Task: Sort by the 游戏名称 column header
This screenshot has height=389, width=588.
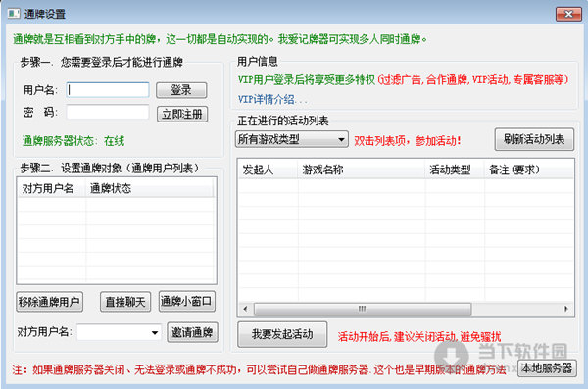Action: (x=361, y=170)
